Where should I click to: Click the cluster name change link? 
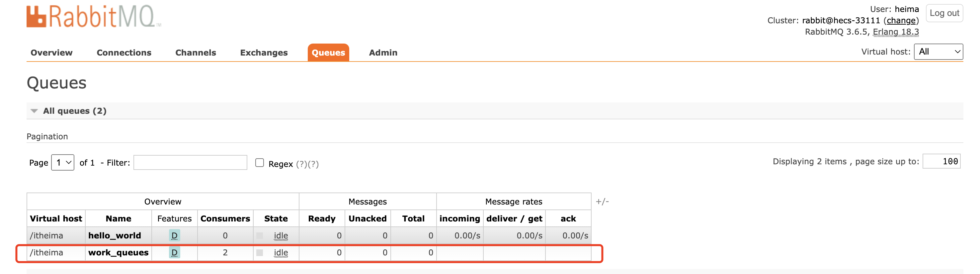pos(901,21)
